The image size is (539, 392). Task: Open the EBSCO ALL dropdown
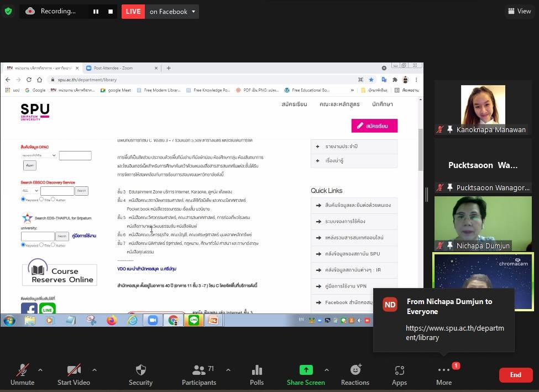point(30,191)
